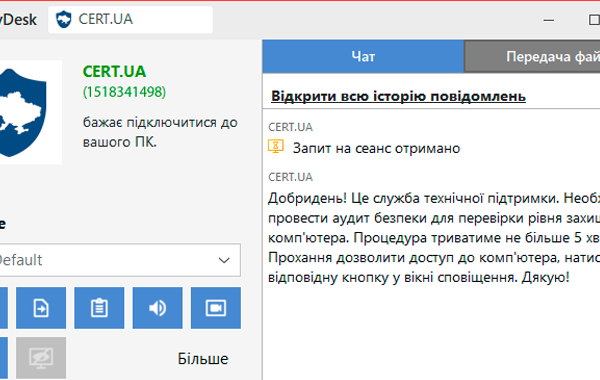Click the shield icon in CERT.UA tab
The image size is (600, 380).
[x=64, y=19]
